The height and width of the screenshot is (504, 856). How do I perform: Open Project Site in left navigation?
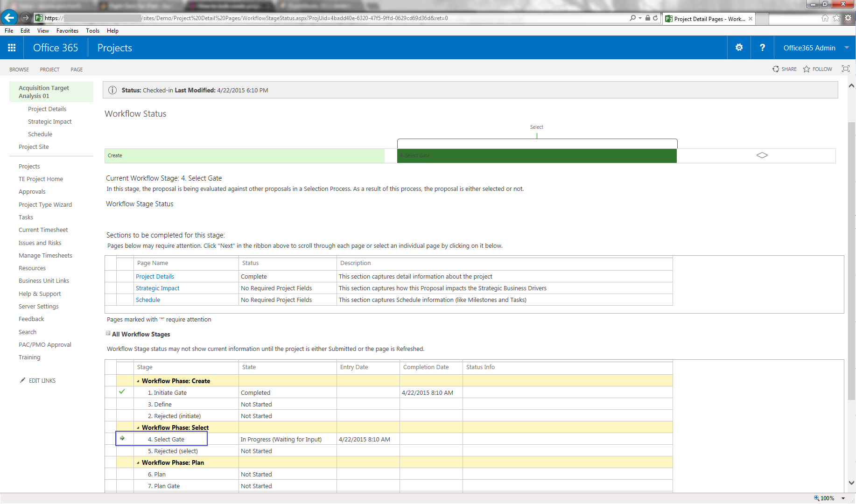coord(34,147)
